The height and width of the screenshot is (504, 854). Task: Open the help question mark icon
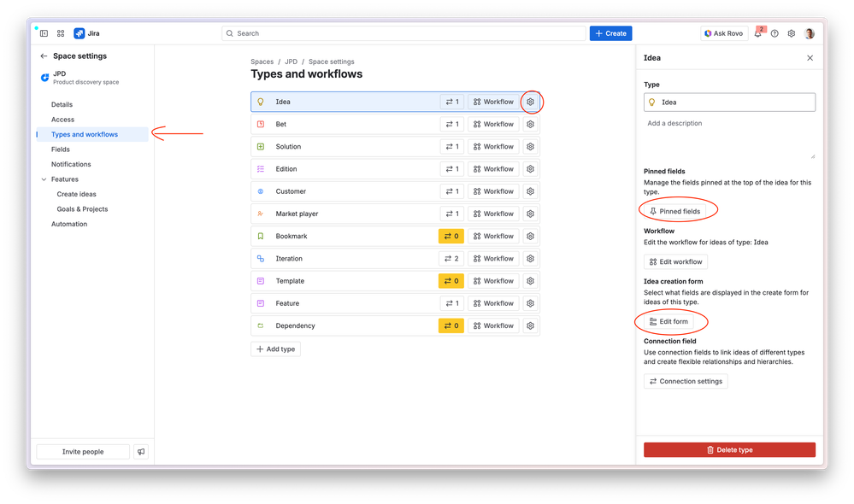774,33
